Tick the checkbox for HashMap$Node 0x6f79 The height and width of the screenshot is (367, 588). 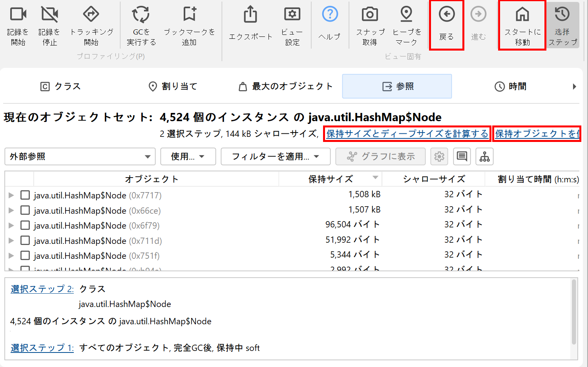coord(25,225)
